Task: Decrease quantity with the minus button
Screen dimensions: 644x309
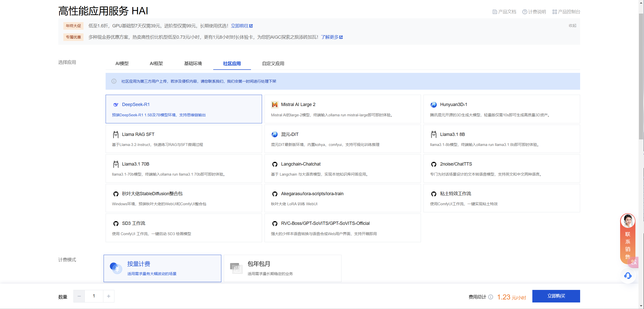Action: (79, 296)
